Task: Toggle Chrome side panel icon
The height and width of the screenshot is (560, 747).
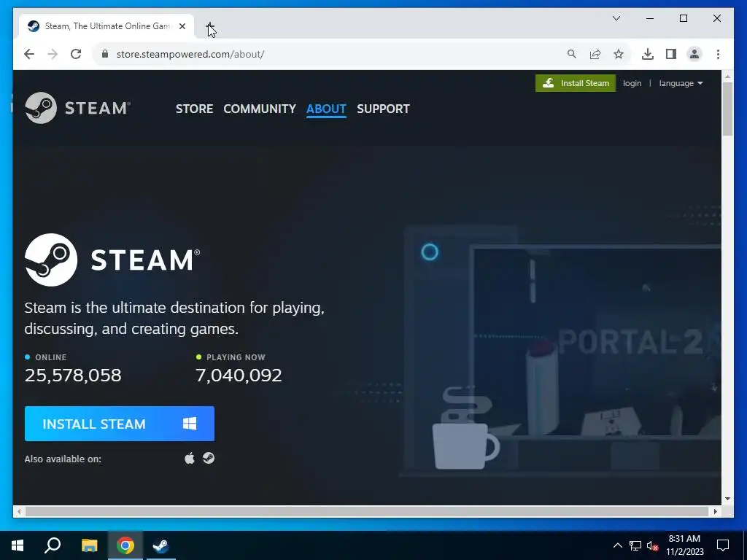Action: pos(671,54)
